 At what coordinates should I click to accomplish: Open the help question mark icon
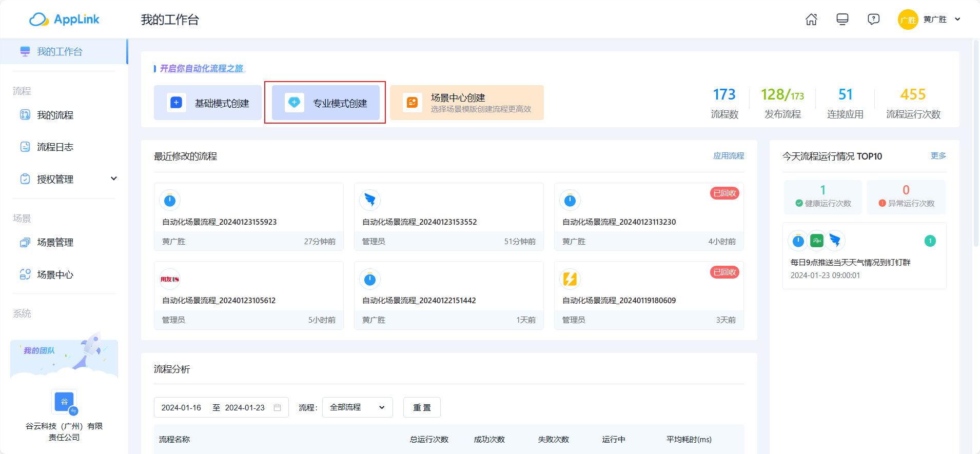[873, 19]
